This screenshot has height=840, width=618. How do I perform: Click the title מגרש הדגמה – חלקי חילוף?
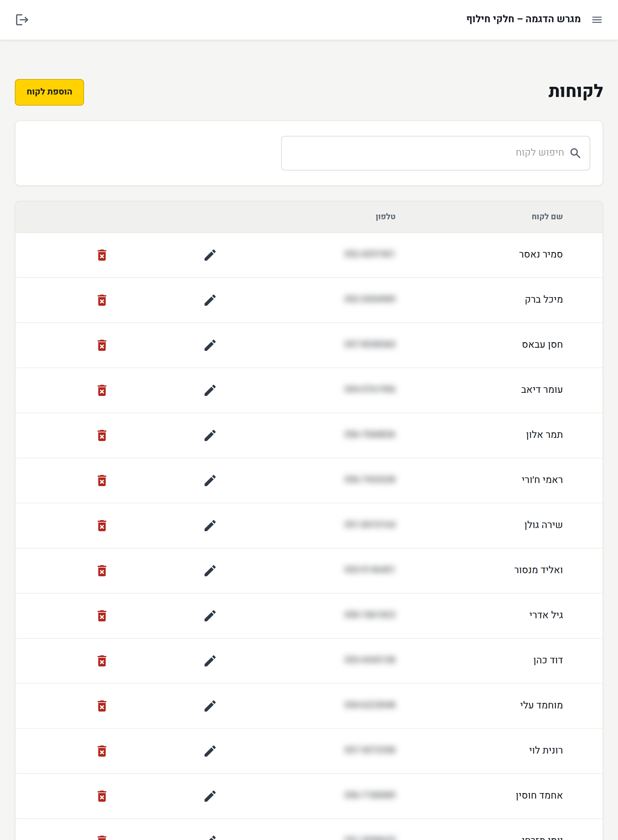[523, 19]
